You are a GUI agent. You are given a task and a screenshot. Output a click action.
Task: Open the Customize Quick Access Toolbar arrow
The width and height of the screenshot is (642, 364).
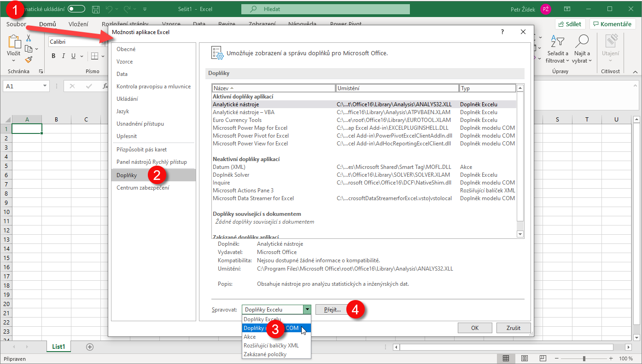click(145, 9)
